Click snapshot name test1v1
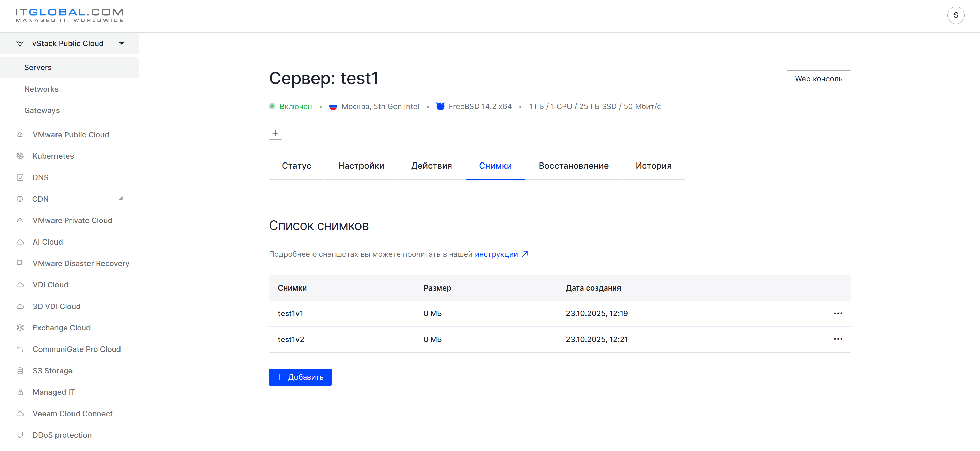The height and width of the screenshot is (451, 980). [x=290, y=314]
